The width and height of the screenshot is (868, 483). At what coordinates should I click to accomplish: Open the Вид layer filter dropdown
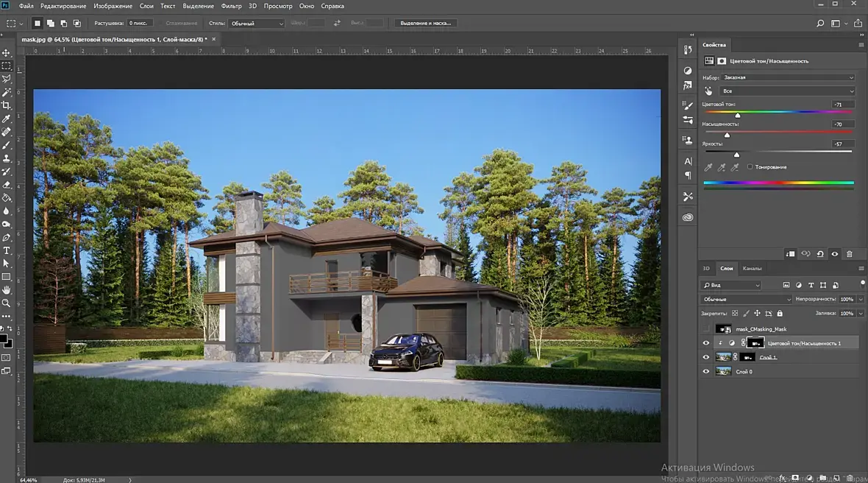[x=732, y=285]
